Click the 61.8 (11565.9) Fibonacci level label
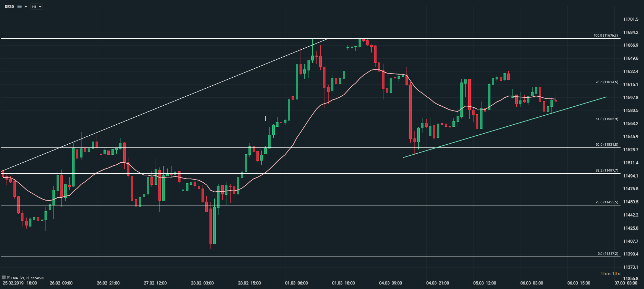The height and width of the screenshot is (289, 644). 606,119
